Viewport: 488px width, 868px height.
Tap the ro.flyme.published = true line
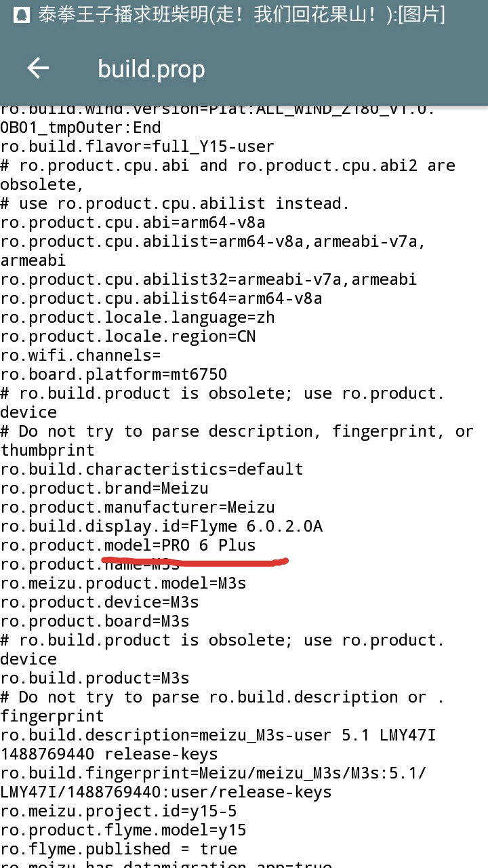click(119, 849)
